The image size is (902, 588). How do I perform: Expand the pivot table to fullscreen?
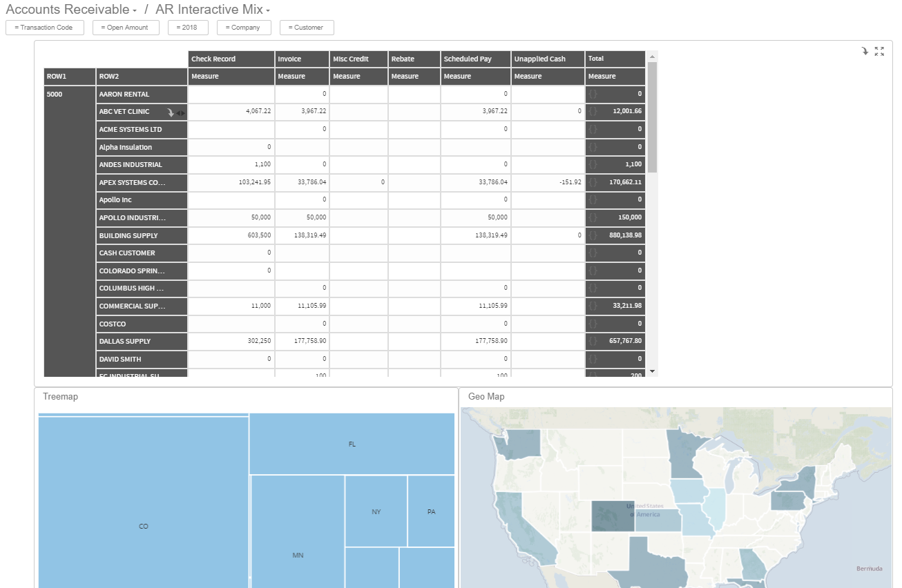click(x=879, y=51)
